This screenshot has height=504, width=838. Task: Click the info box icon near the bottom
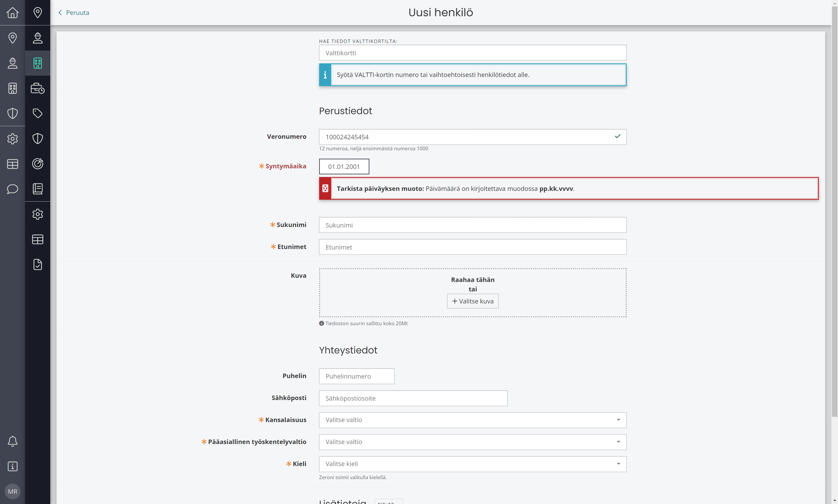[13, 466]
